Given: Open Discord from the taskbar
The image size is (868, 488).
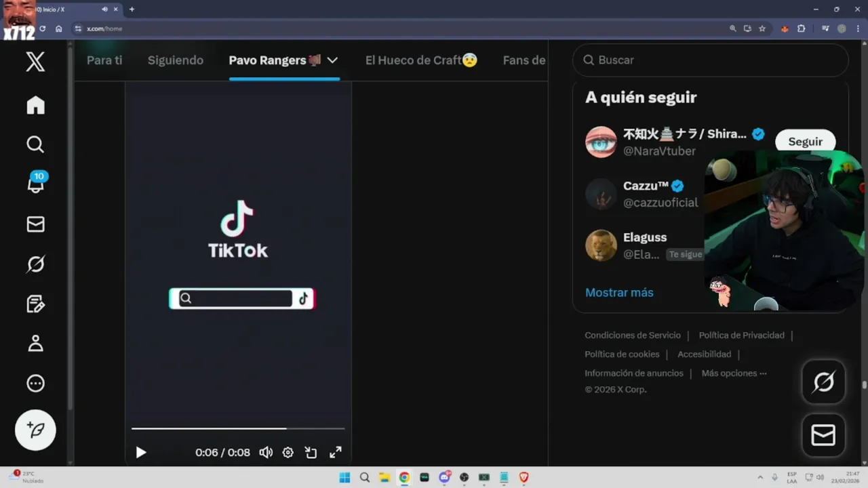Looking at the screenshot, I should click(x=445, y=477).
